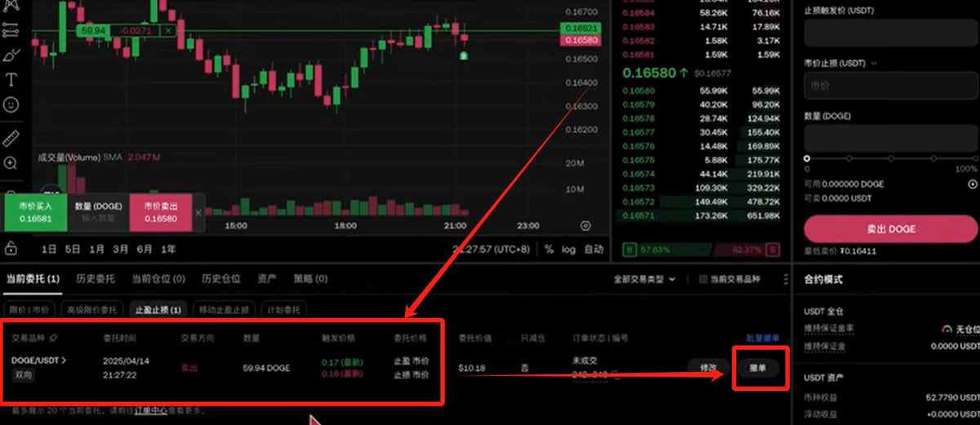The width and height of the screenshot is (980, 425).
Task: Click the pin icon beside 交易品种
Action: 54,336
